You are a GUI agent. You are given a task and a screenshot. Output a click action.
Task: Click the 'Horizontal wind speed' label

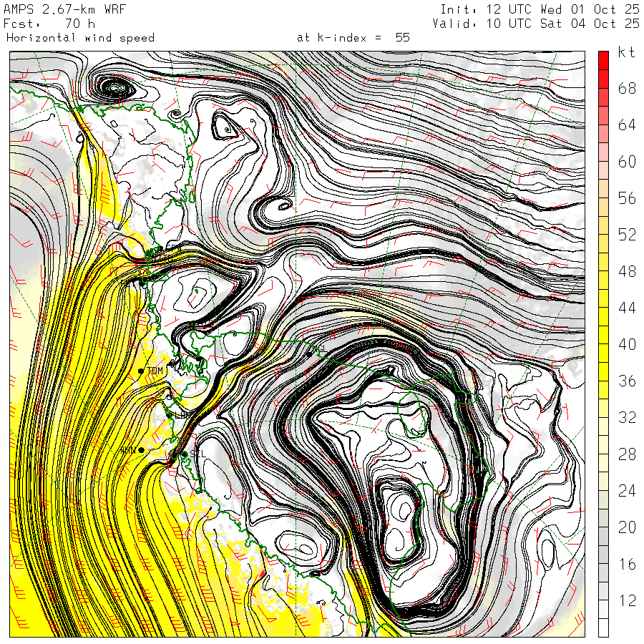80,38
